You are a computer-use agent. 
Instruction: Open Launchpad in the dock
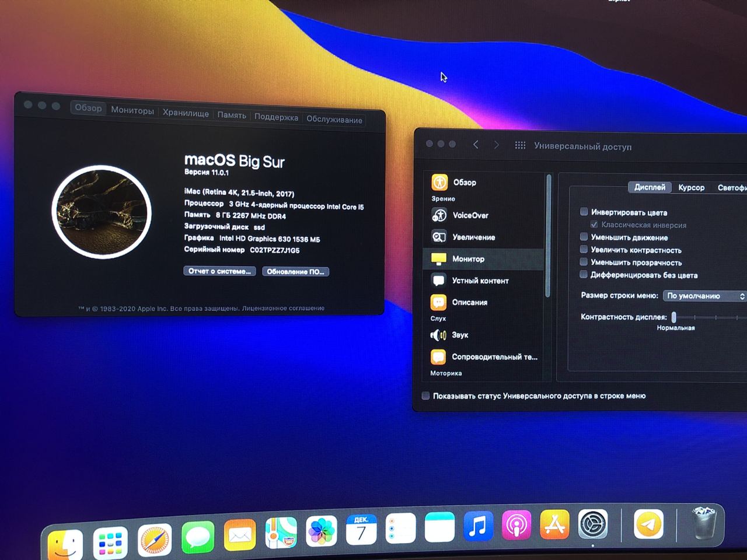coord(110,542)
